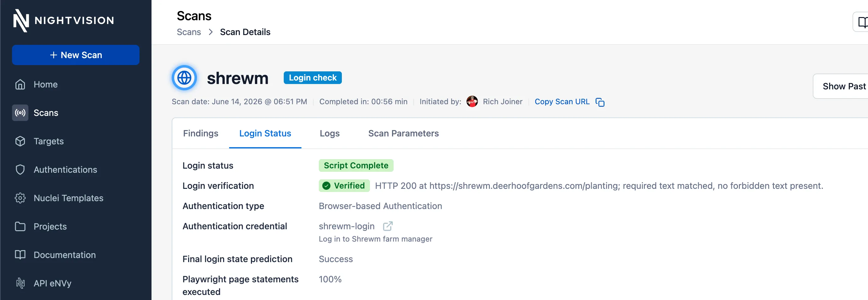Click Scan Details breadcrumb
Image resolution: width=868 pixels, height=300 pixels.
245,32
